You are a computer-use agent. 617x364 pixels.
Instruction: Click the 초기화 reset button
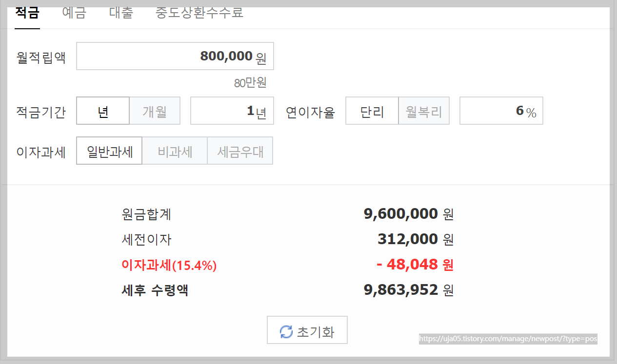tap(307, 330)
